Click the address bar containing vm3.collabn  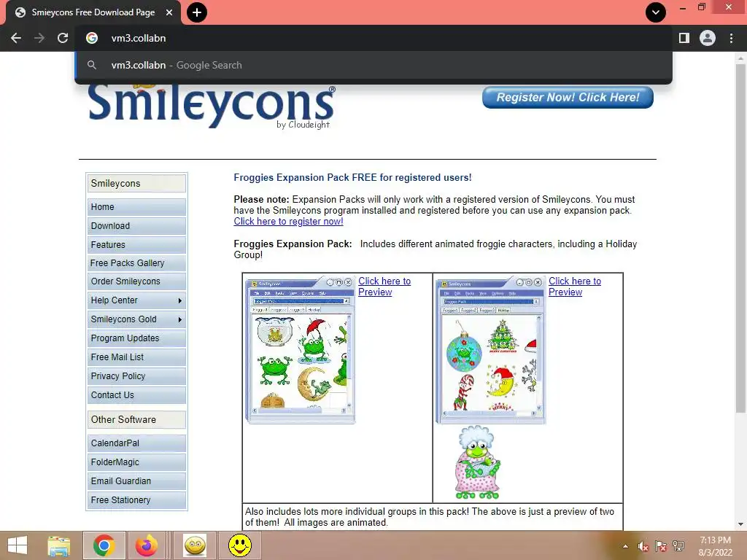point(374,38)
